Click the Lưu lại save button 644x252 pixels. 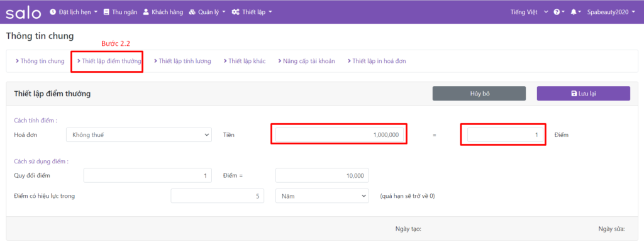(x=583, y=94)
